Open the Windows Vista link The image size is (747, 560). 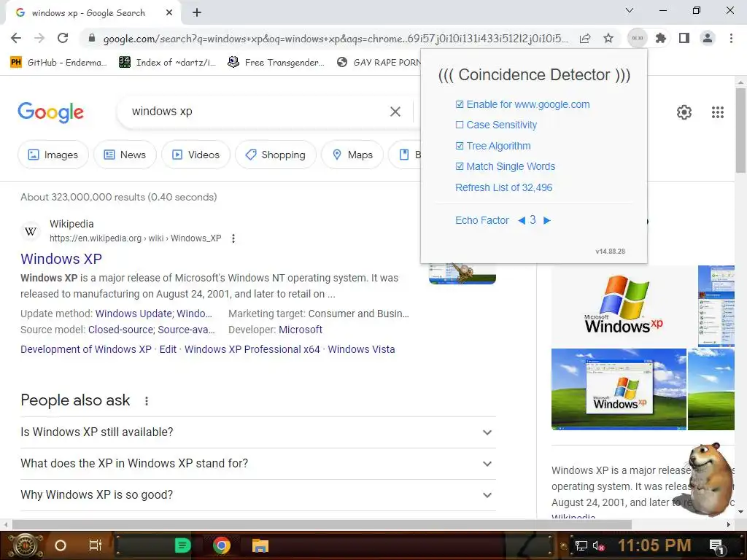361,349
